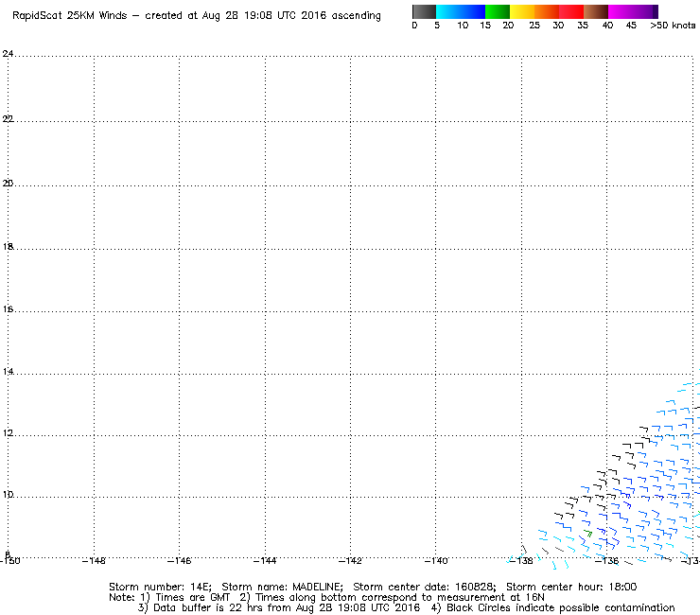Click the 'Black Circles indicate possible contamination' note
Viewport: 700px width, 615px height.
pyautogui.click(x=561, y=607)
